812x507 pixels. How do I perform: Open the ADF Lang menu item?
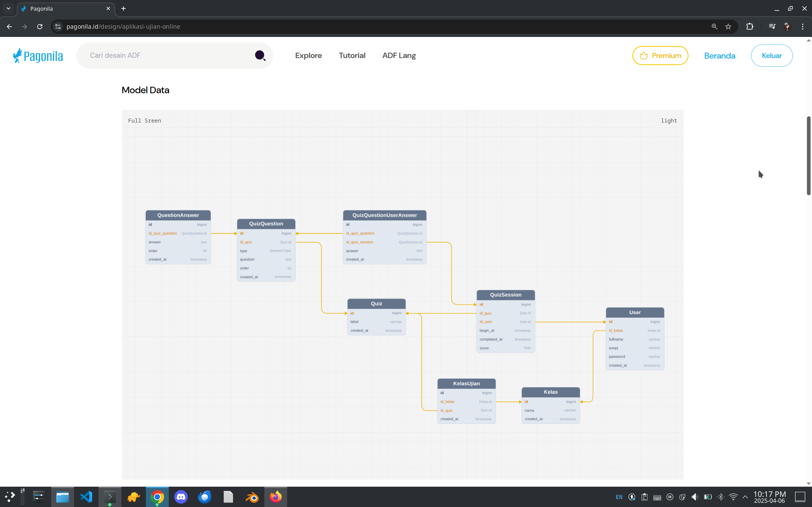coord(399,56)
